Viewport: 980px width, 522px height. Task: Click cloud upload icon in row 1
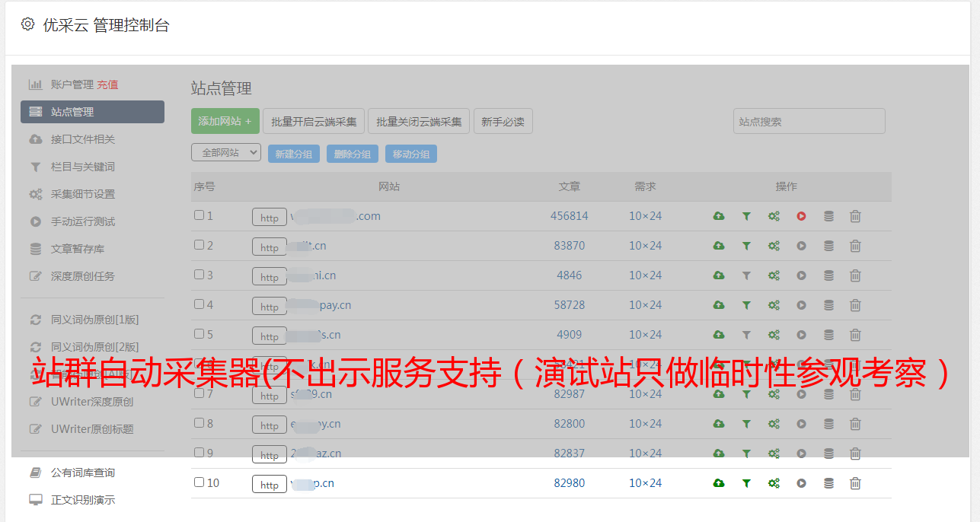[719, 216]
